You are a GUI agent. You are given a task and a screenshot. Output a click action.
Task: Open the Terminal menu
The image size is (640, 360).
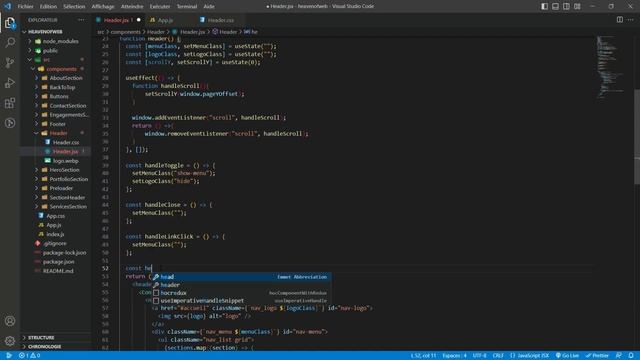tap(187, 7)
